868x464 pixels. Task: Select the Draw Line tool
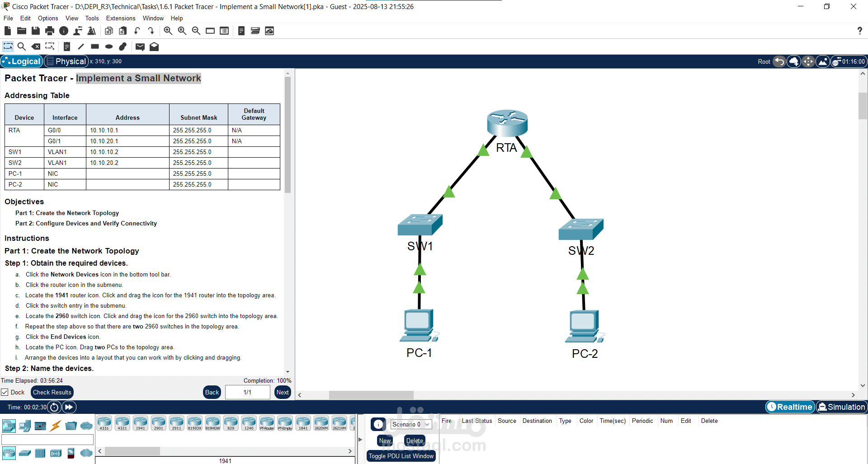tap(81, 47)
